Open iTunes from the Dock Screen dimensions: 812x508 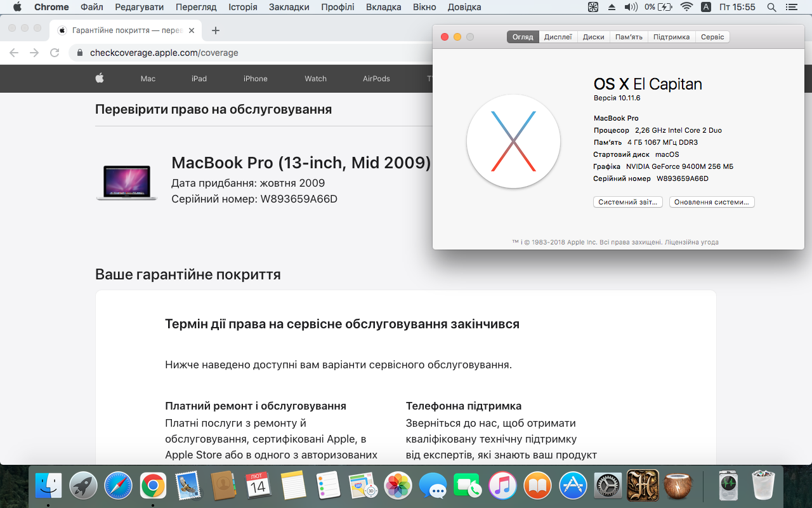[503, 486]
